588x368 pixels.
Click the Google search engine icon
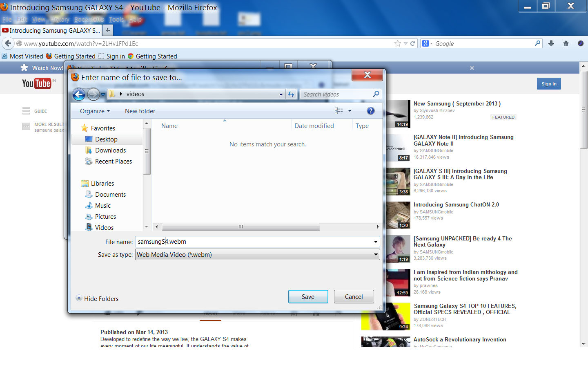(425, 43)
